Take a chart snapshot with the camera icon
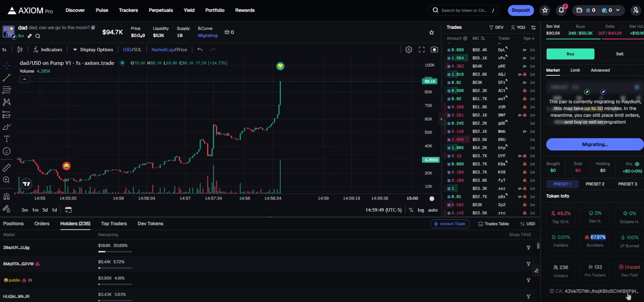Viewport: 644px width, 302px height. [x=434, y=49]
